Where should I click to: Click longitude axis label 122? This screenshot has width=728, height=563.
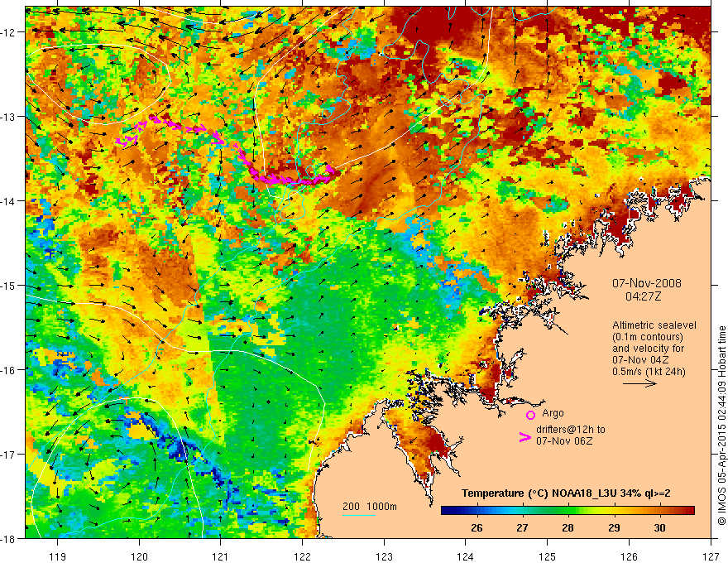302,556
